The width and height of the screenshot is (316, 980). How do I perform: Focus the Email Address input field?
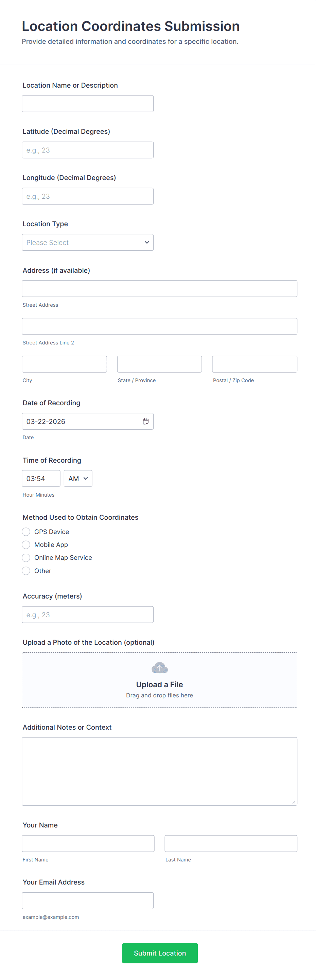88,900
